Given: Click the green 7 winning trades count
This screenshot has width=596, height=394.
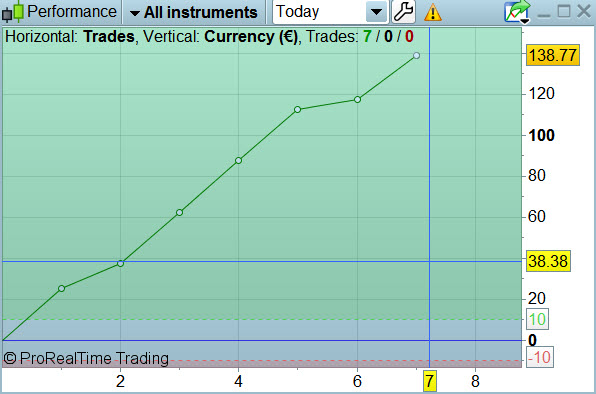Looking at the screenshot, I should pos(367,36).
